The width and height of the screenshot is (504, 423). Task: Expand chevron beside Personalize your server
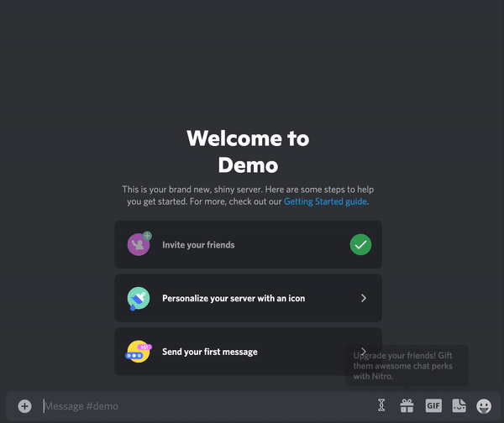tap(363, 298)
